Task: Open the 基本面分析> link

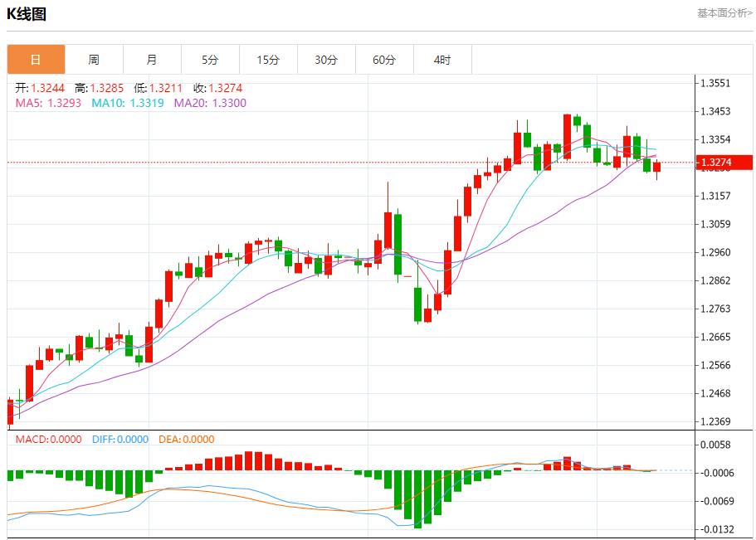Action: tap(724, 13)
